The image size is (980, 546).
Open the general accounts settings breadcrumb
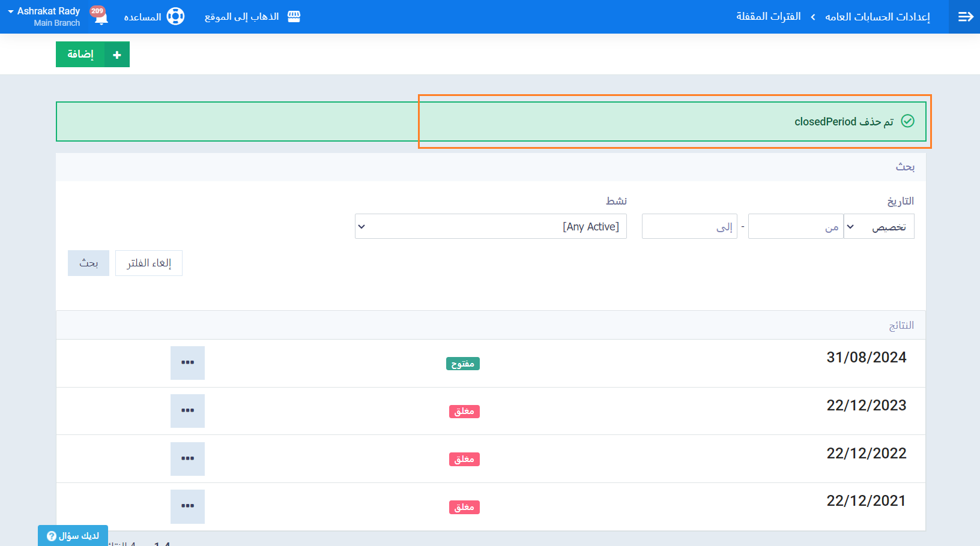[877, 17]
